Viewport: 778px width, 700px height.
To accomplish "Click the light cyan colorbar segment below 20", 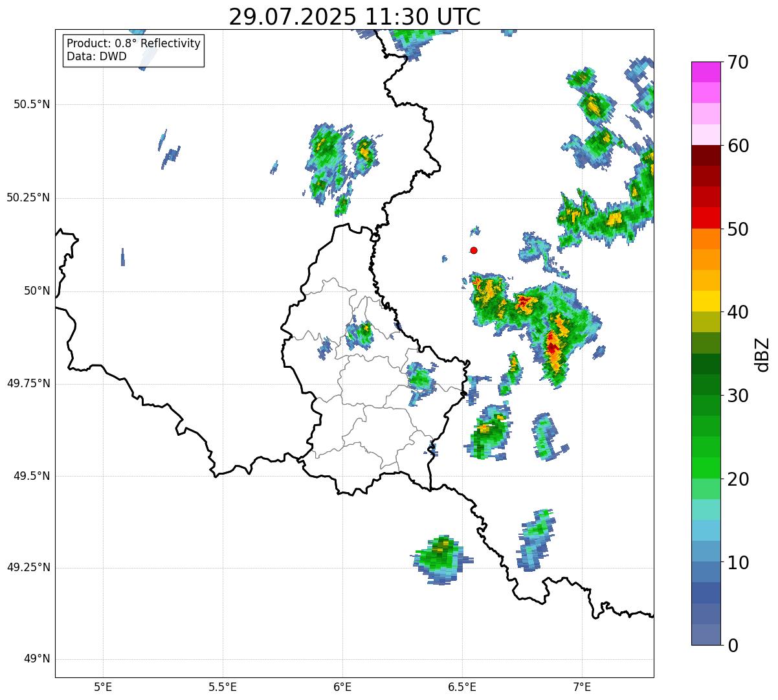I will pyautogui.click(x=706, y=510).
